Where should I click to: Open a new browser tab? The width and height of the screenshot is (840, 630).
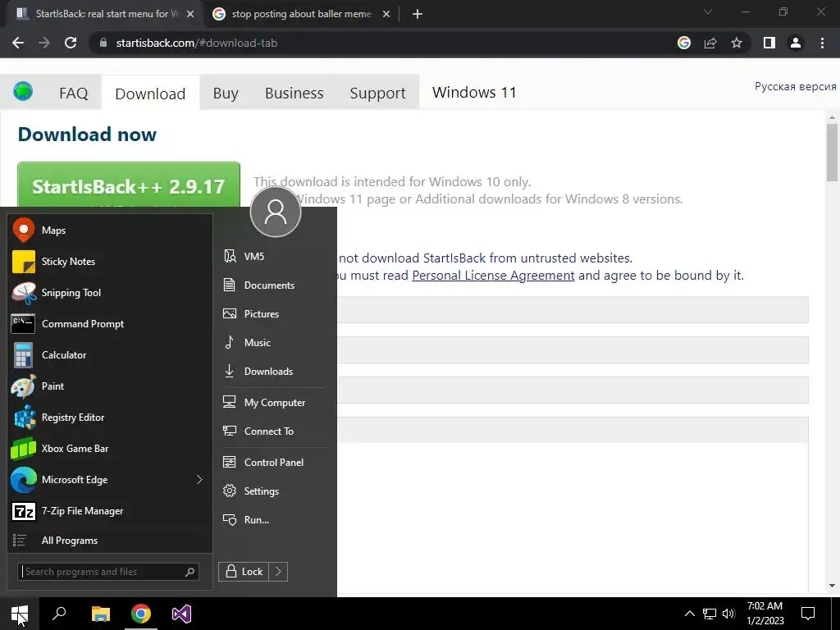point(418,14)
